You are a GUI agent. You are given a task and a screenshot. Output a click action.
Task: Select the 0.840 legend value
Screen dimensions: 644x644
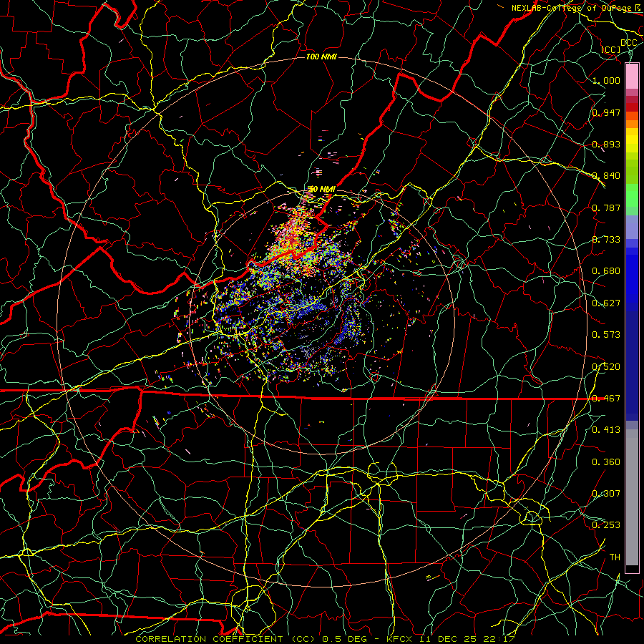(606, 176)
